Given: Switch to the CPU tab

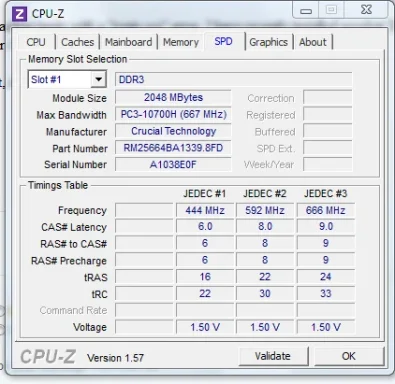Looking at the screenshot, I should pyautogui.click(x=36, y=42).
